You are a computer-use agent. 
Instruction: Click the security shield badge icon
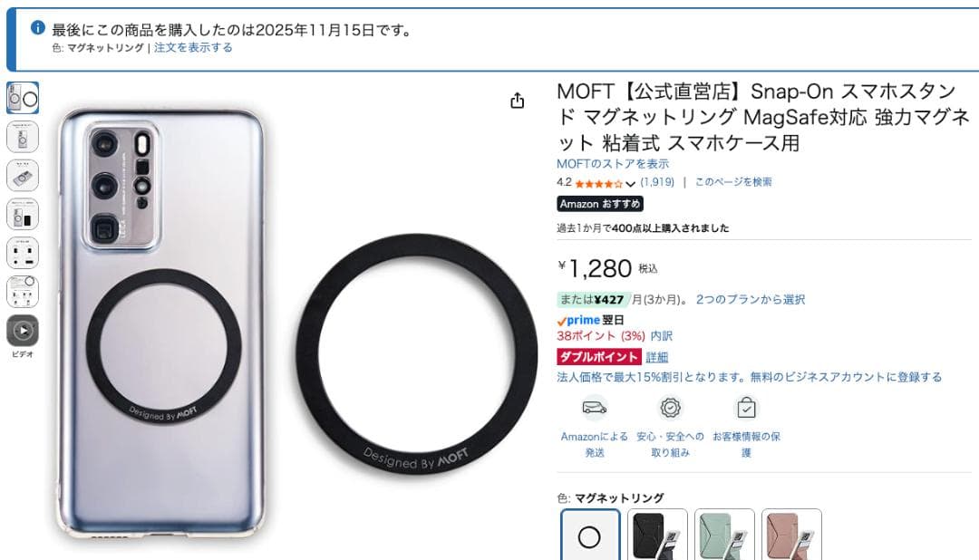click(671, 409)
